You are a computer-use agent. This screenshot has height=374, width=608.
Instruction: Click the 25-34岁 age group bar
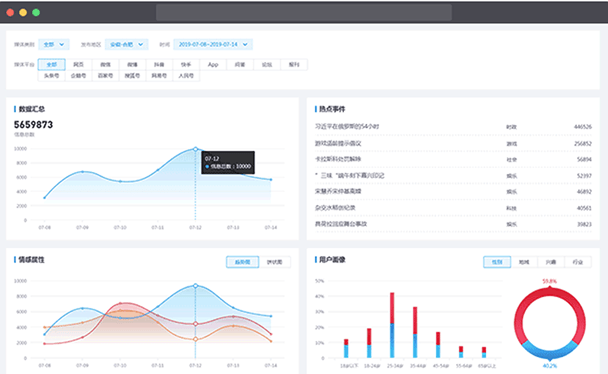coord(392,325)
